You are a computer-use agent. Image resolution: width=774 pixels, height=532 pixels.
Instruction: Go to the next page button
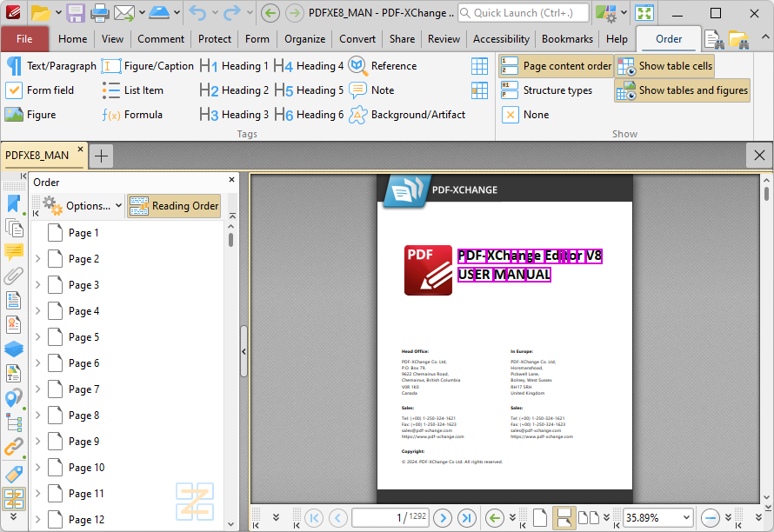pyautogui.click(x=443, y=518)
